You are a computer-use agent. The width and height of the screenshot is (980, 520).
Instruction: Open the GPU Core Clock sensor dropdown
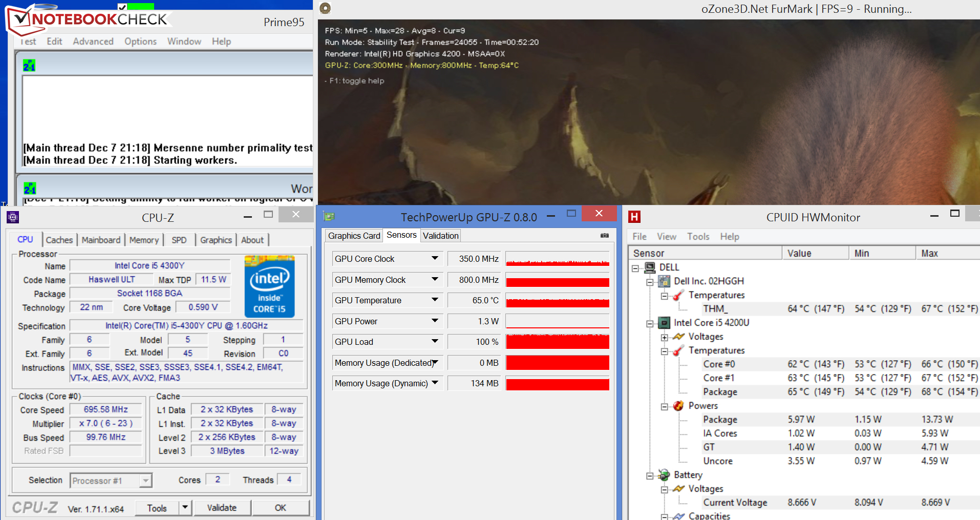tap(435, 259)
